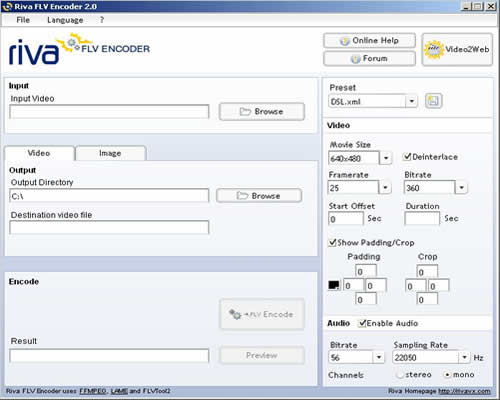Click the left Padding value field
The height and width of the screenshot is (400, 500).
pos(354,285)
